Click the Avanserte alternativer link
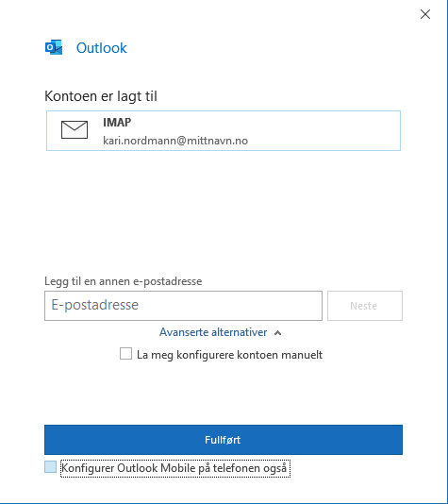Screen dimensions: 448x504 213,332
